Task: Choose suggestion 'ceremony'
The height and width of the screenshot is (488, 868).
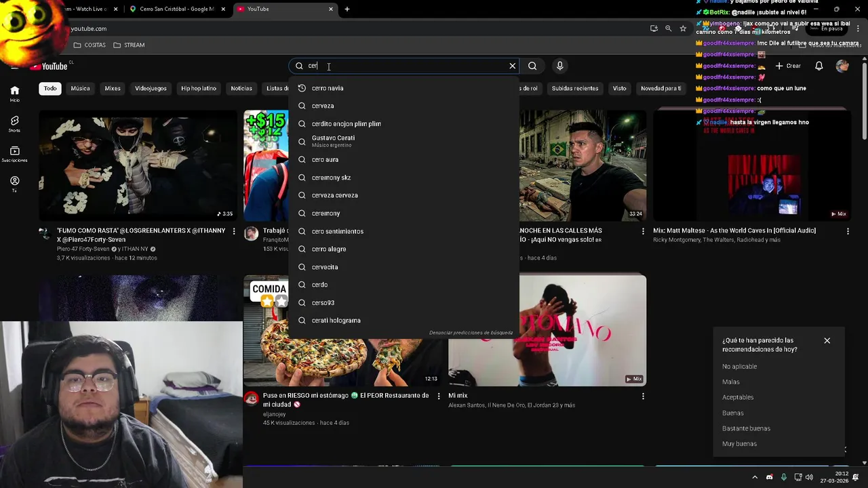Action: pos(403,213)
